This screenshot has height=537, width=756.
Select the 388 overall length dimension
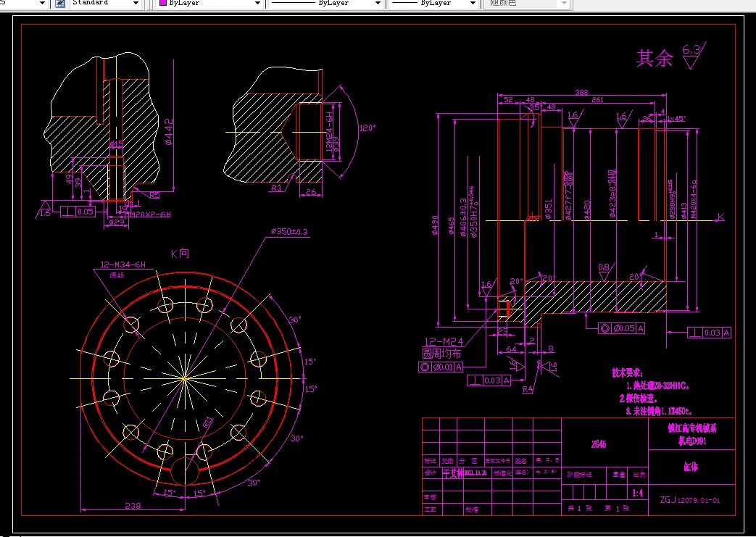click(x=581, y=92)
